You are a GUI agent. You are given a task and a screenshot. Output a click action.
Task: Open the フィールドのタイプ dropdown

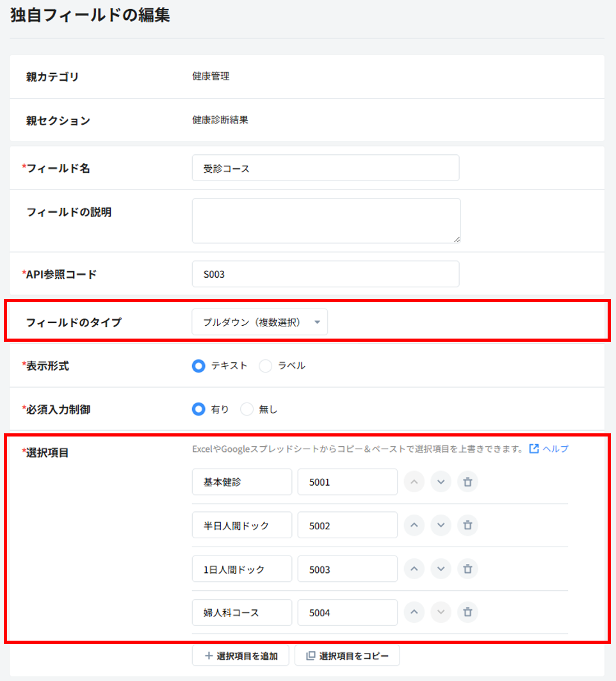259,323
